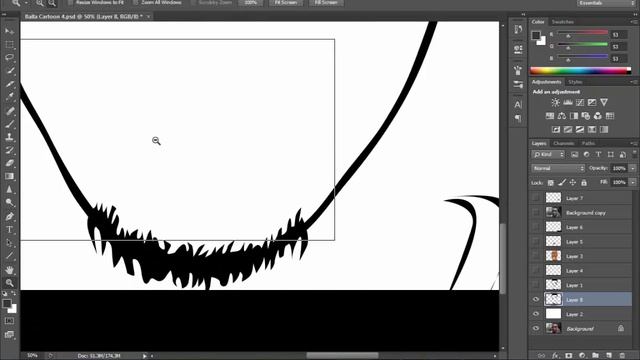The image size is (640, 360).
Task: Open the Opacity slider arrow
Action: (633, 168)
